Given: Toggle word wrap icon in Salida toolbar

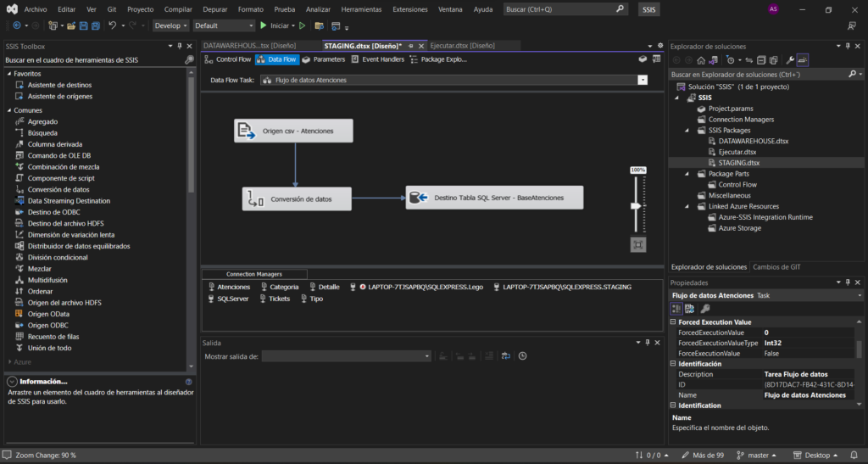Looking at the screenshot, I should 505,356.
